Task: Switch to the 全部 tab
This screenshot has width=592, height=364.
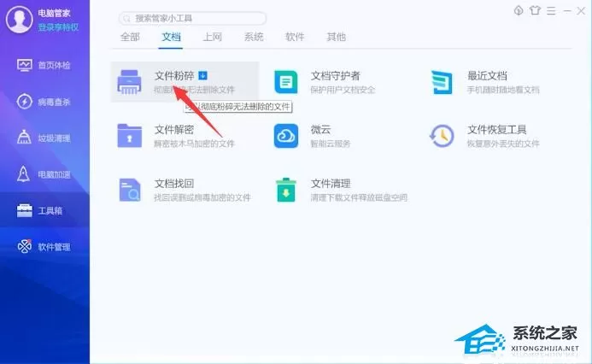Action: point(130,37)
